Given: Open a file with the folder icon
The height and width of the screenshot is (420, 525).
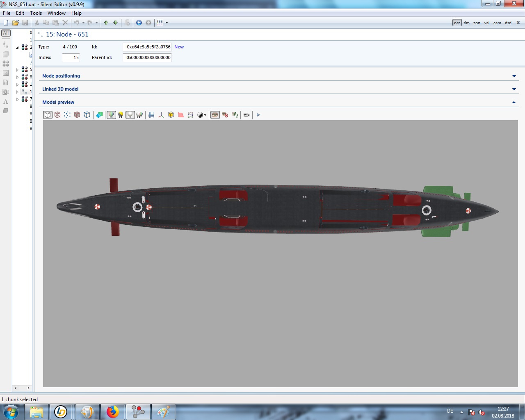Looking at the screenshot, I should point(16,23).
